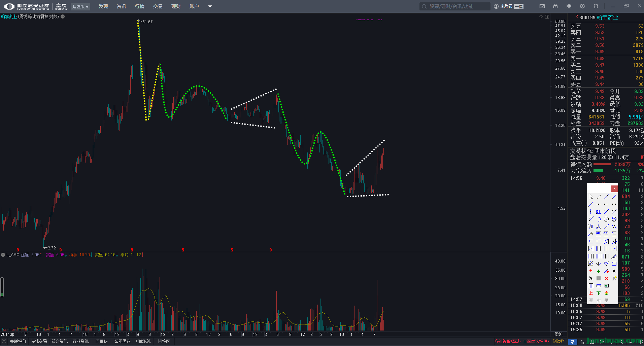Screen dimensions: 644x346
Task: Select the circle drawing tool
Action: click(x=606, y=219)
